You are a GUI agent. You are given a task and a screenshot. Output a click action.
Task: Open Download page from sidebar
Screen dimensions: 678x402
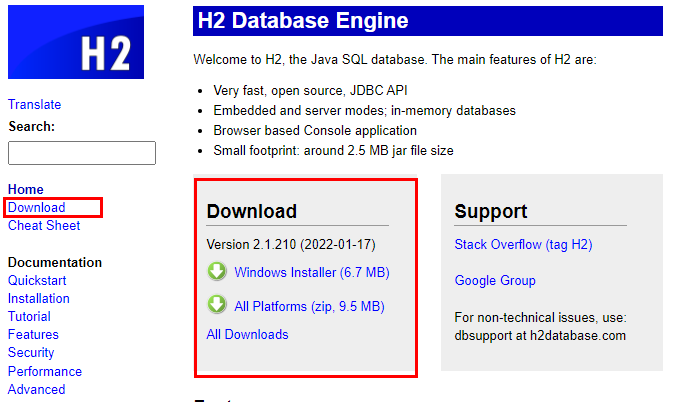pyautogui.click(x=36, y=207)
